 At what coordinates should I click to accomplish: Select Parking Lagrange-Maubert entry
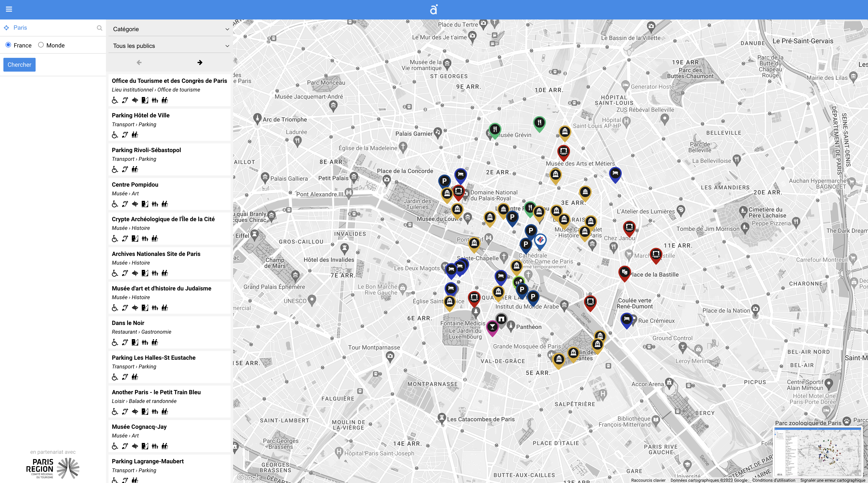[170, 469]
